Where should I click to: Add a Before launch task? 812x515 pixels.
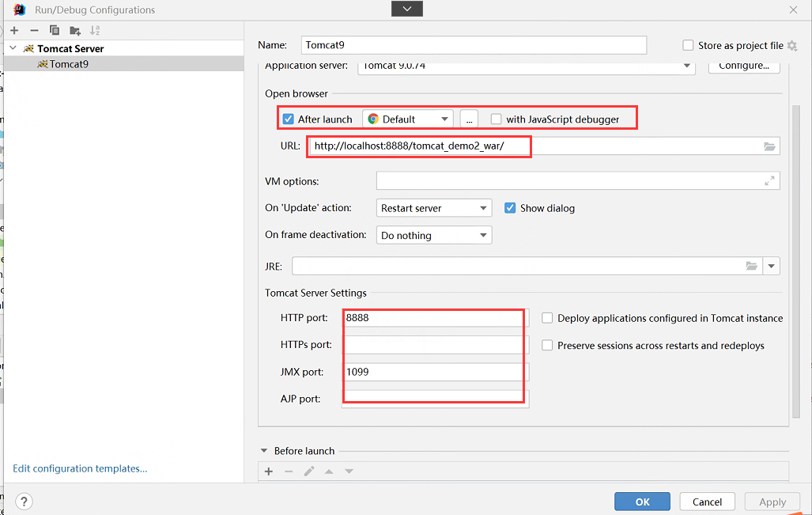coord(269,471)
